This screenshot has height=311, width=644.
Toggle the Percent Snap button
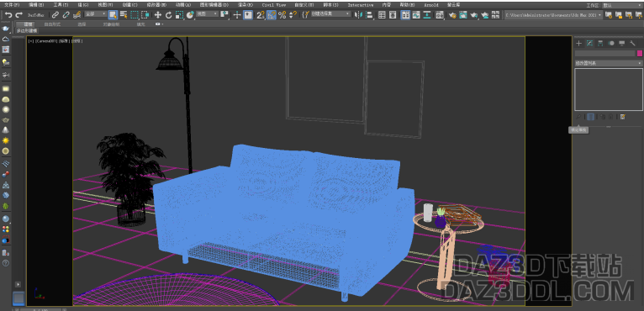tap(282, 15)
